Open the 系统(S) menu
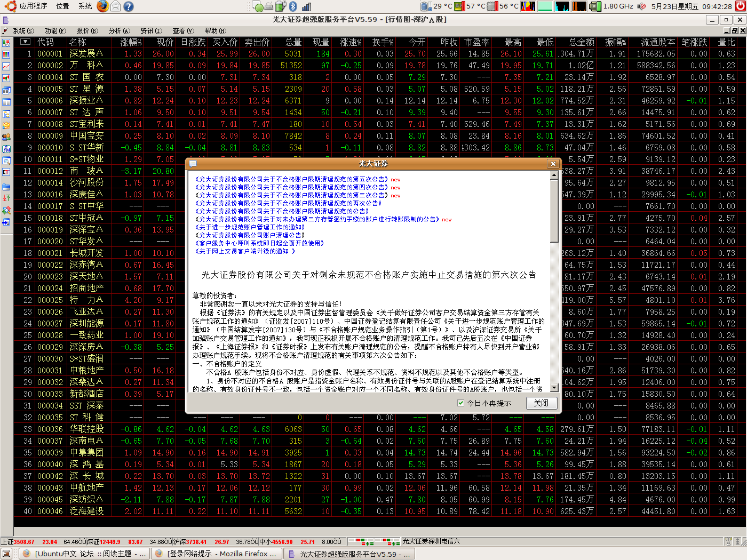 tap(23, 31)
